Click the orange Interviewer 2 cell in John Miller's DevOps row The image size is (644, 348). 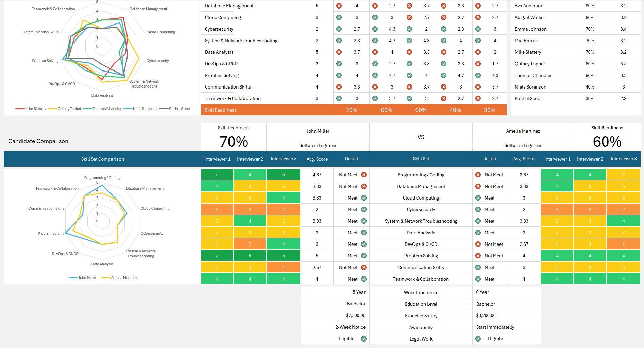(x=250, y=244)
